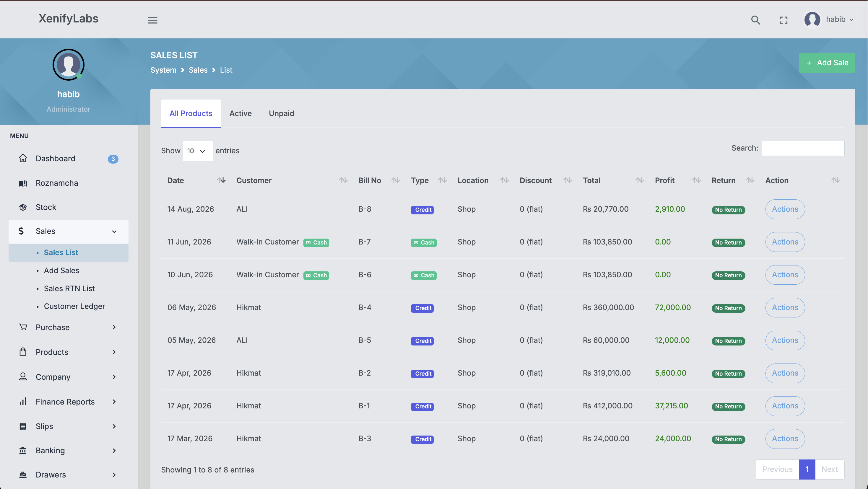Expand the Purchase menu chevron
The height and width of the screenshot is (489, 868).
114,327
